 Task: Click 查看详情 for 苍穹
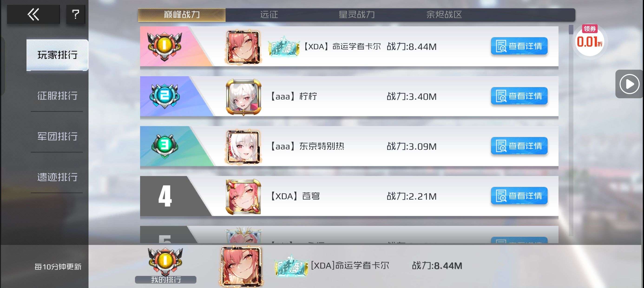[x=519, y=196]
